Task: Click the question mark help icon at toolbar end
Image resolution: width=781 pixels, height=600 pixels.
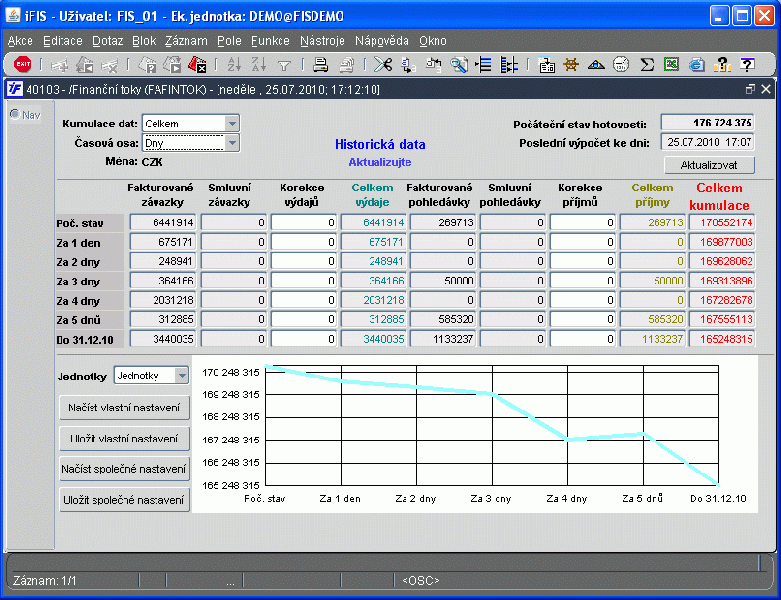Action: (x=746, y=65)
